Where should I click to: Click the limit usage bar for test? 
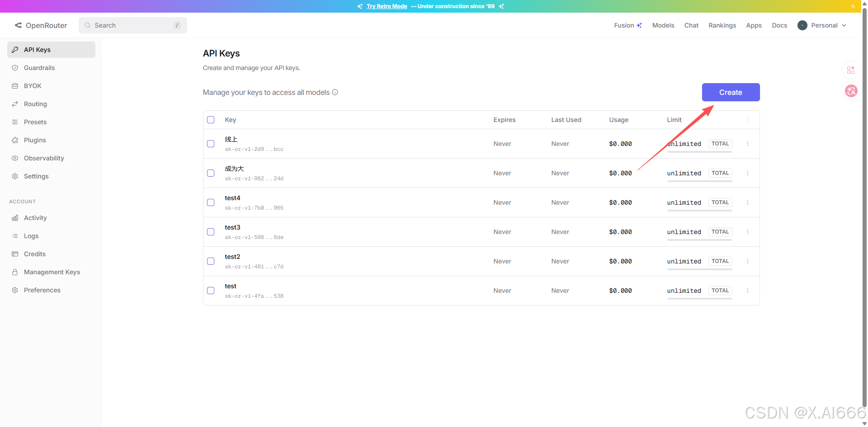(699, 299)
